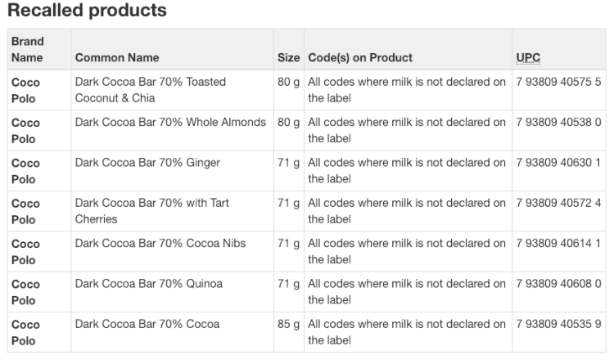The width and height of the screenshot is (614, 364).
Task: Select UPC 7 93809 40575 5
Action: 558,82
